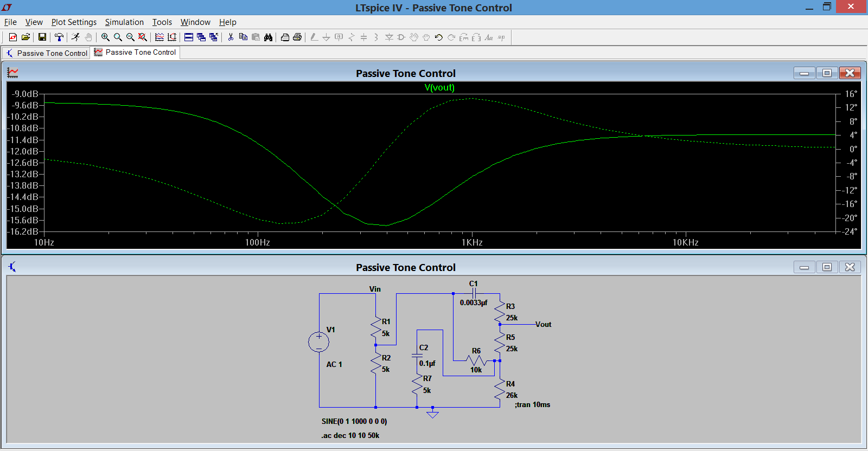The height and width of the screenshot is (451, 868).
Task: Click the Cascade Windows icon
Action: pyautogui.click(x=201, y=37)
